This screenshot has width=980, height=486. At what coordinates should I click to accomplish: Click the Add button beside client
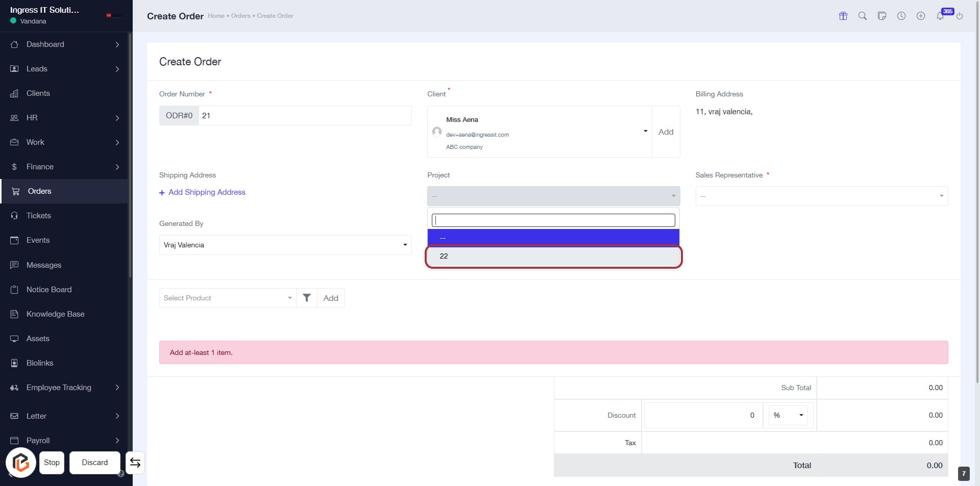666,132
